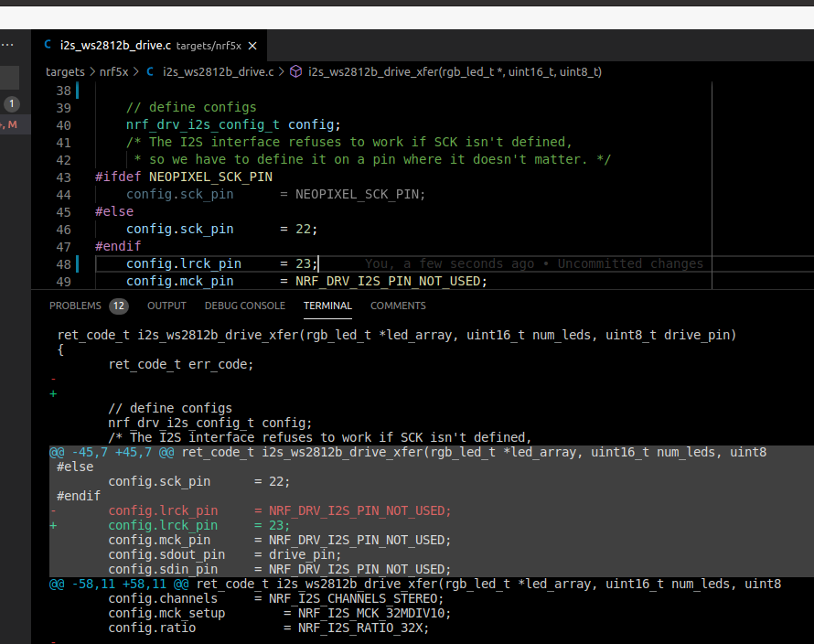Open the PROBLEMS panel tab
The height and width of the screenshot is (644, 814).
(x=75, y=306)
